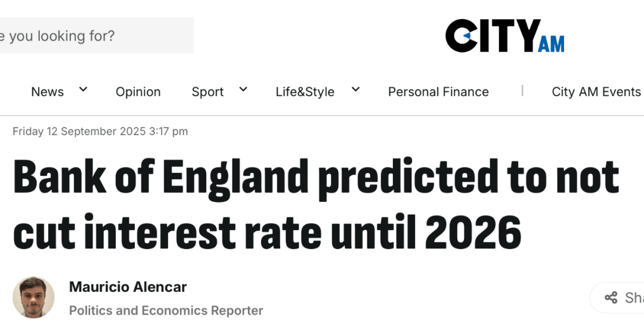644x336 pixels.
Task: Open the Sport menu item
Action: point(208,92)
